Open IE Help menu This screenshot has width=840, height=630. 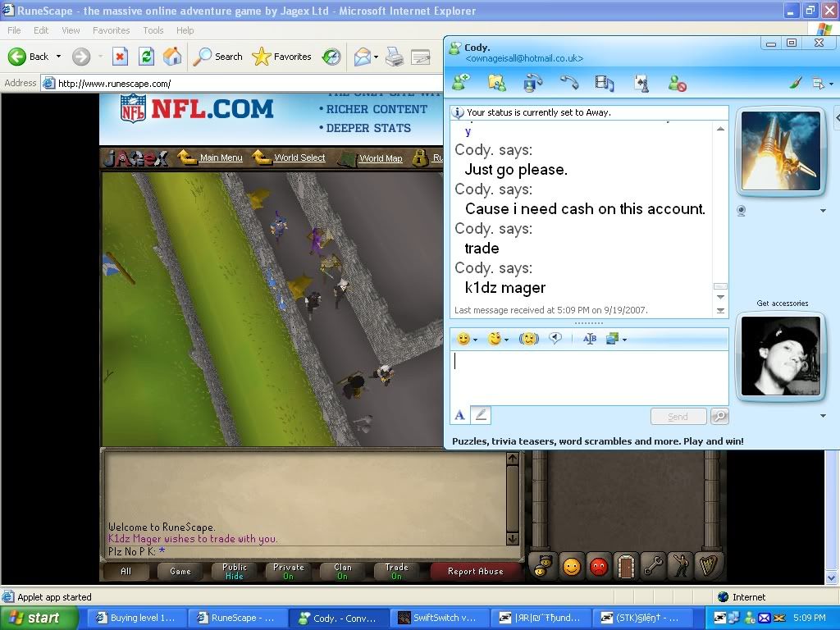coord(185,30)
